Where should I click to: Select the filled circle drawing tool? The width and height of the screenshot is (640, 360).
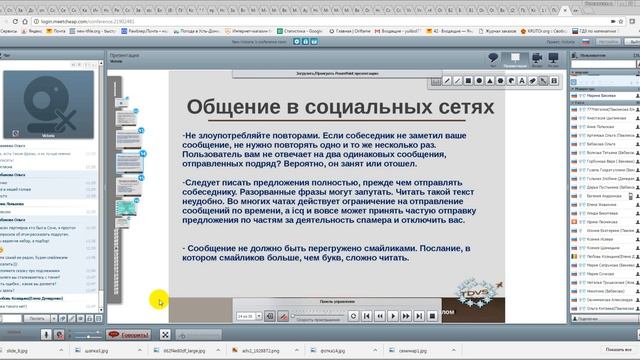pos(479,81)
